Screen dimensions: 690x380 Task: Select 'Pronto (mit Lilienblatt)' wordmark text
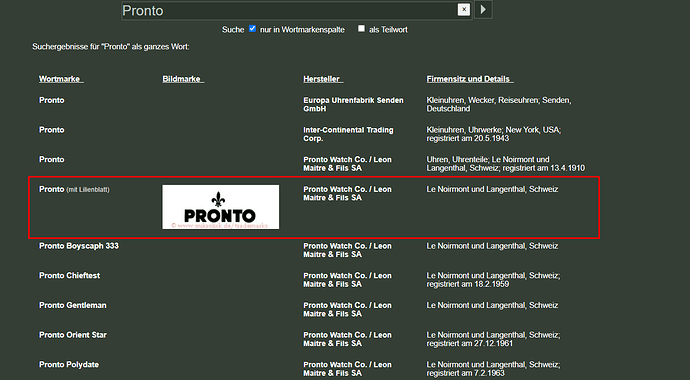[x=74, y=189]
